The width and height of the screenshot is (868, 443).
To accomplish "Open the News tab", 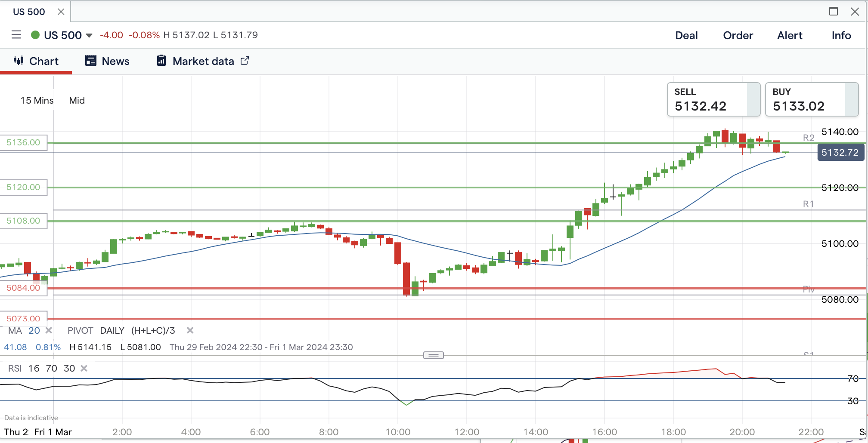I will click(x=107, y=61).
